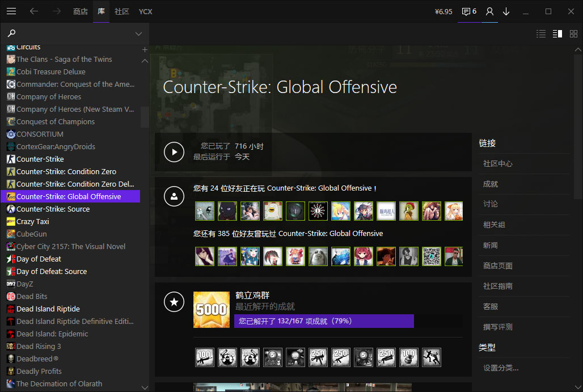Open the hamburger main menu
Viewport: 583px width, 392px height.
tap(11, 11)
